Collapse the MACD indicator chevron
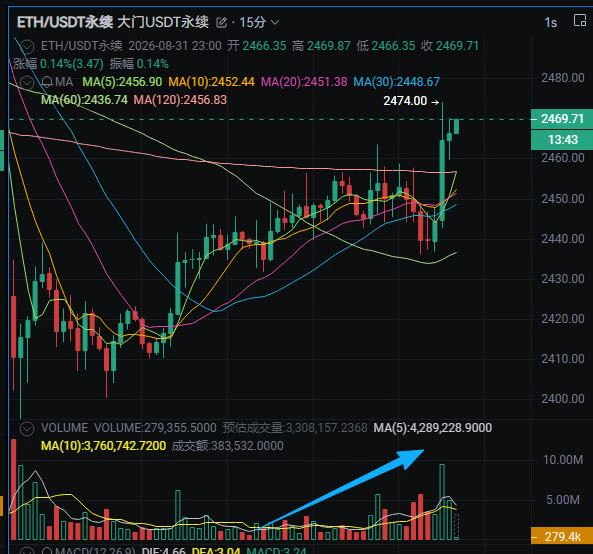The image size is (593, 554). pyautogui.click(x=27, y=551)
